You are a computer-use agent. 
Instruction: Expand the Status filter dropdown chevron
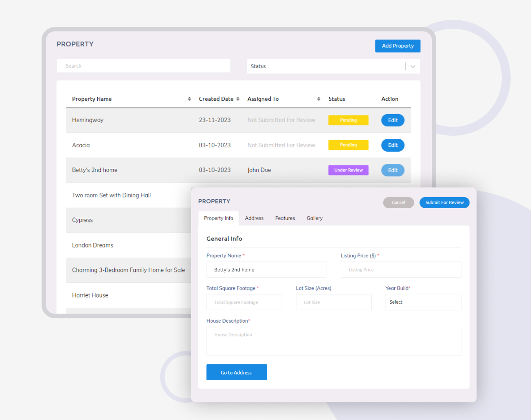(413, 66)
